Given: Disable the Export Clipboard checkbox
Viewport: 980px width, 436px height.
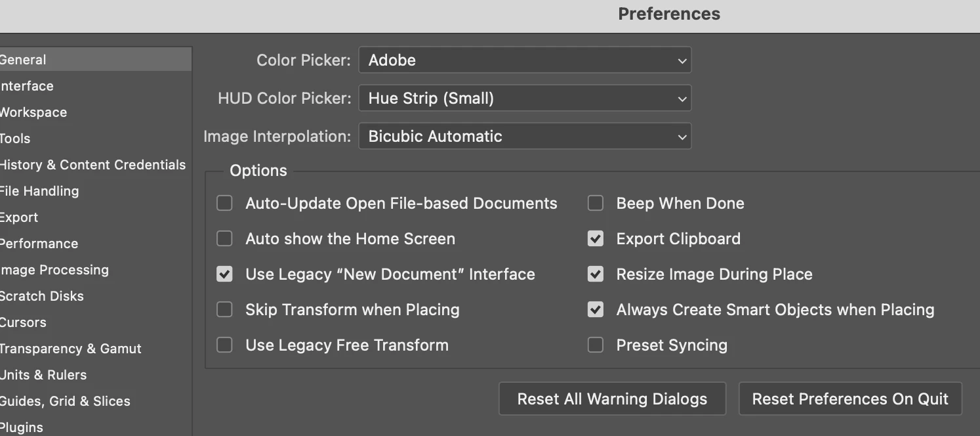Looking at the screenshot, I should [596, 239].
